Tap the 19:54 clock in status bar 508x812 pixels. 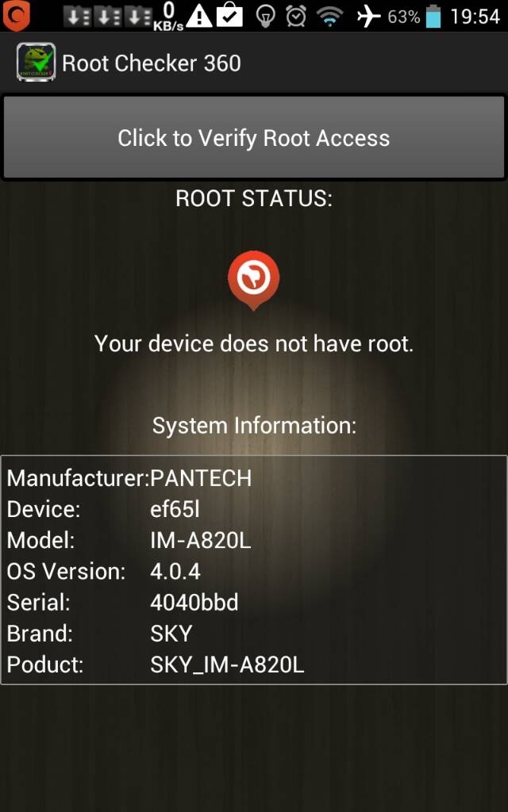(x=475, y=17)
